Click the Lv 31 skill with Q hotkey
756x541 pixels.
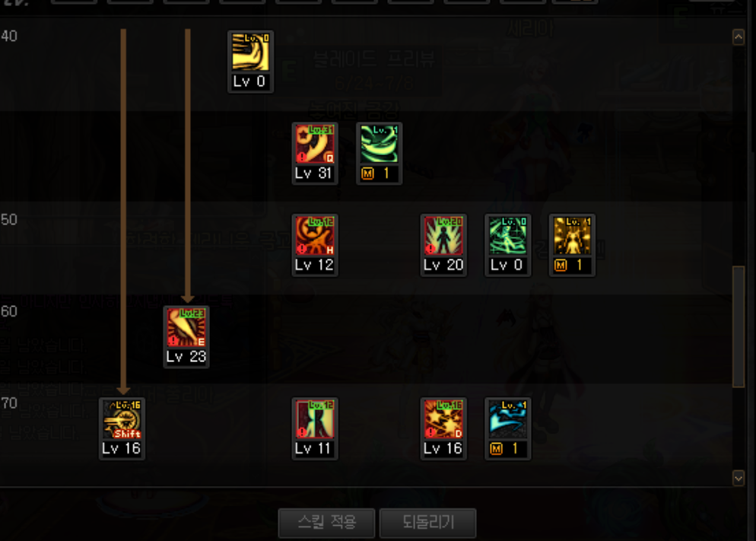pos(315,144)
